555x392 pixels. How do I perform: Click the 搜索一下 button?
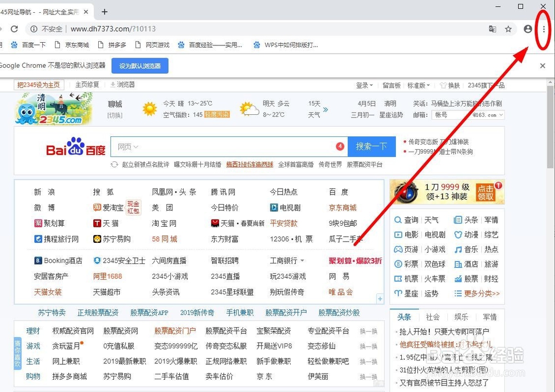pos(372,146)
